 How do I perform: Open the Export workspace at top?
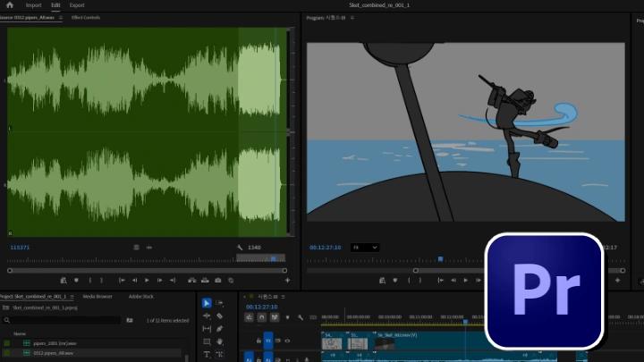point(77,5)
